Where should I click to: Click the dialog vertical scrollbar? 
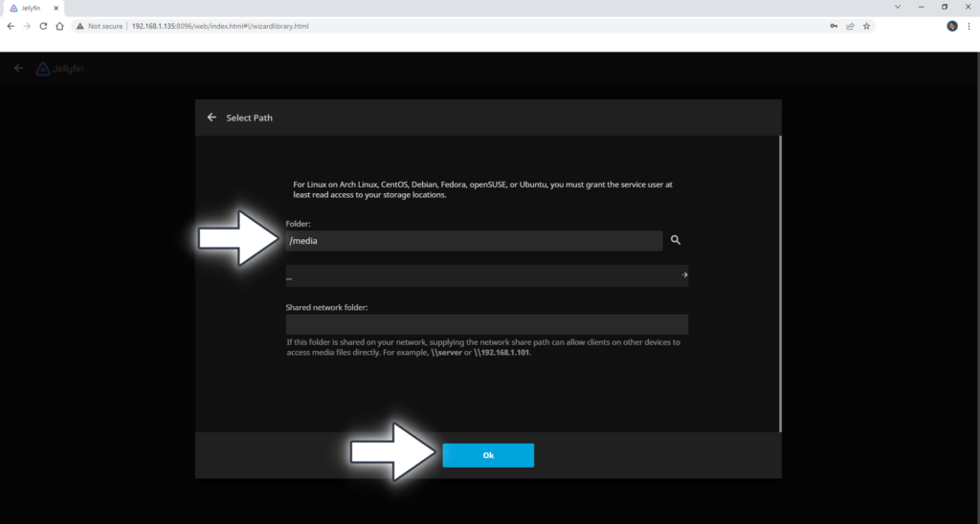[780, 284]
